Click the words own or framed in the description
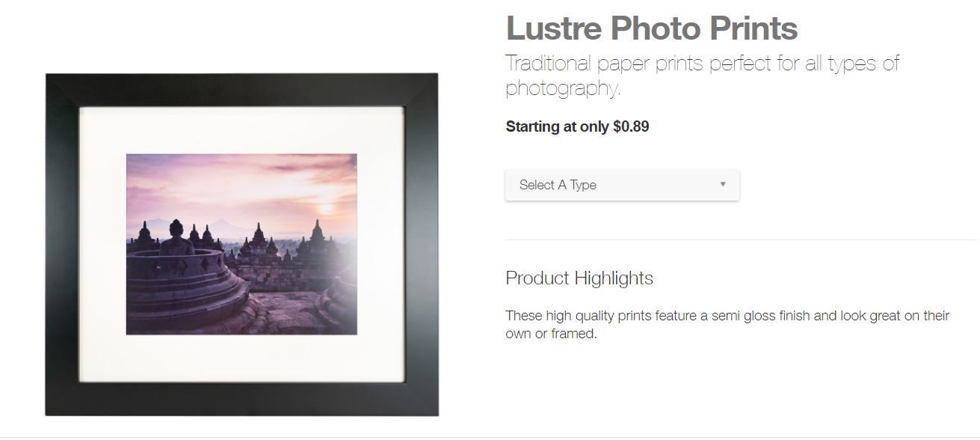 point(551,334)
